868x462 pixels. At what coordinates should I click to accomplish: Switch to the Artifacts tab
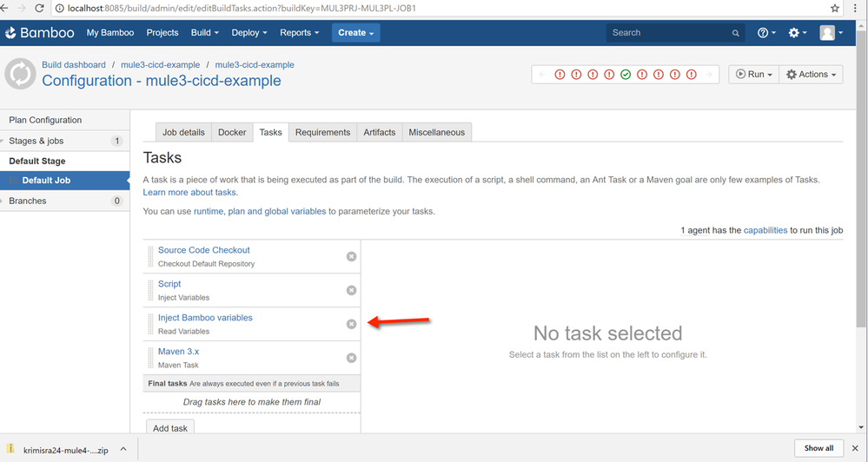point(379,132)
